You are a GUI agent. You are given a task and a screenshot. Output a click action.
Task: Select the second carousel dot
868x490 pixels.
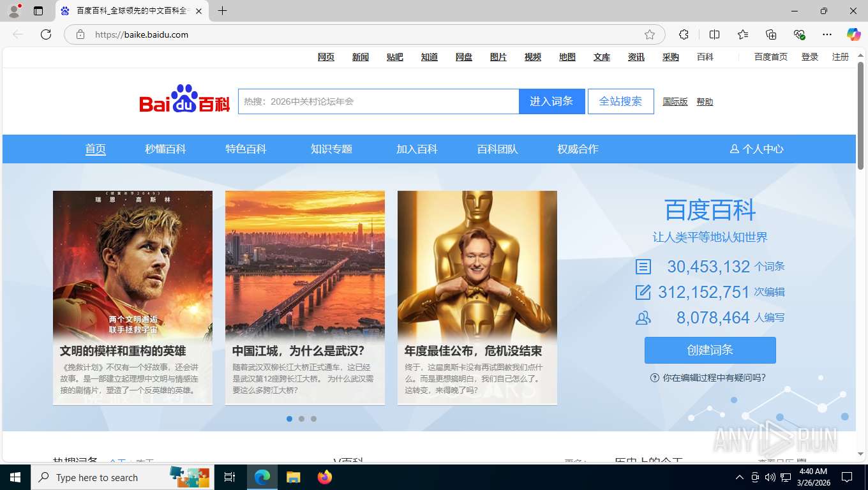point(301,419)
